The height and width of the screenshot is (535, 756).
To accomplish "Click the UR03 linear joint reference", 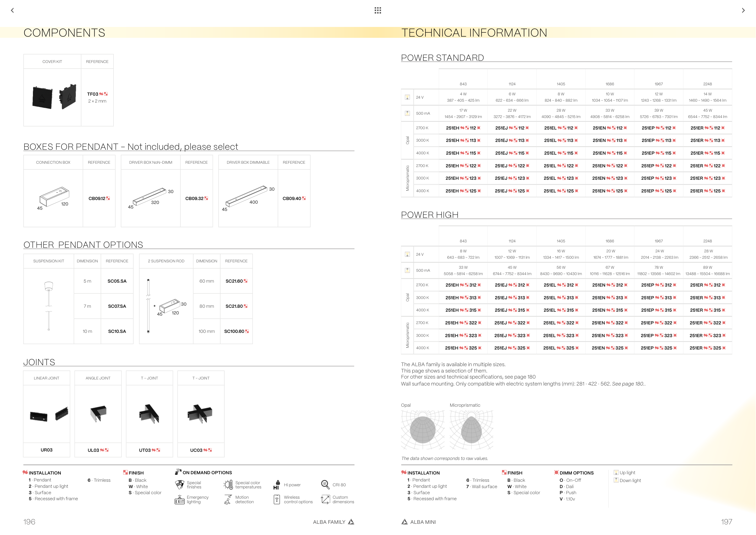I will click(47, 450).
